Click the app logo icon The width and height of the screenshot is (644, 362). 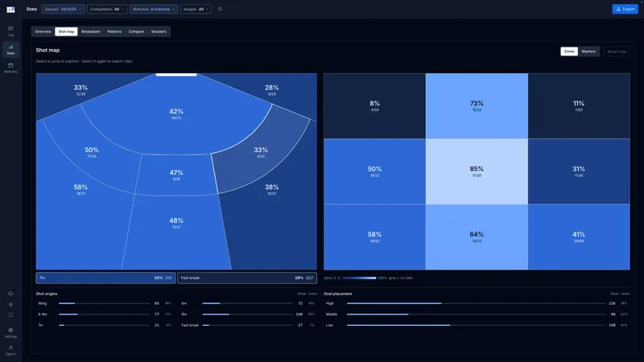(x=10, y=10)
